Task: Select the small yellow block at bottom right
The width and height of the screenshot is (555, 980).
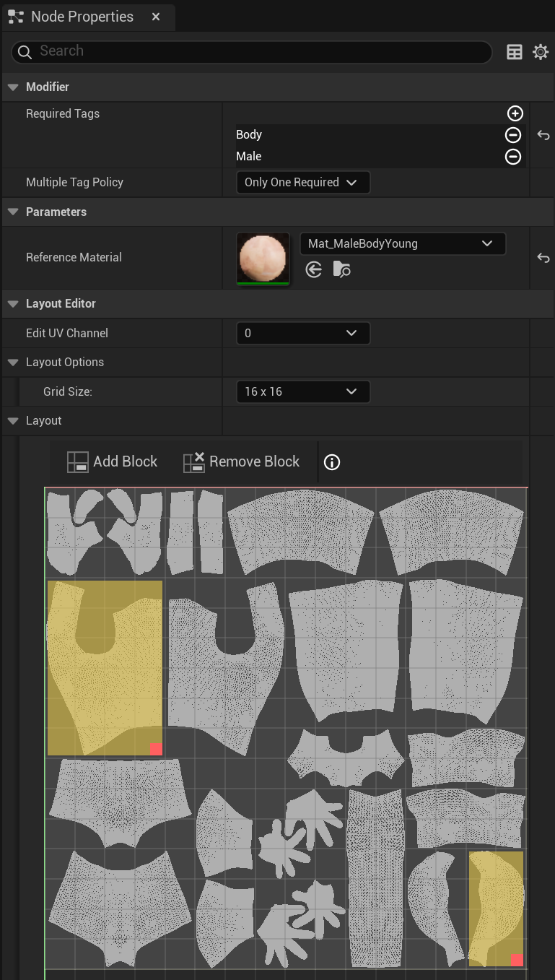Action: tap(496, 909)
